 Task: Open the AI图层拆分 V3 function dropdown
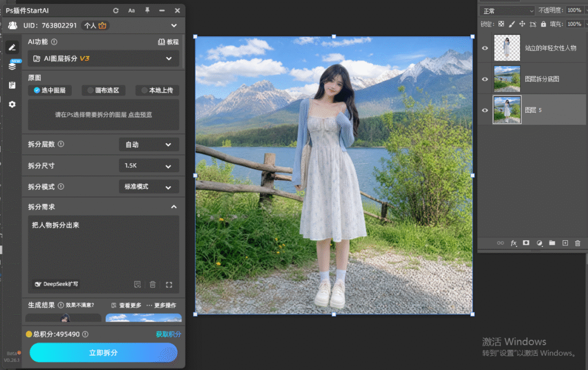click(x=103, y=59)
